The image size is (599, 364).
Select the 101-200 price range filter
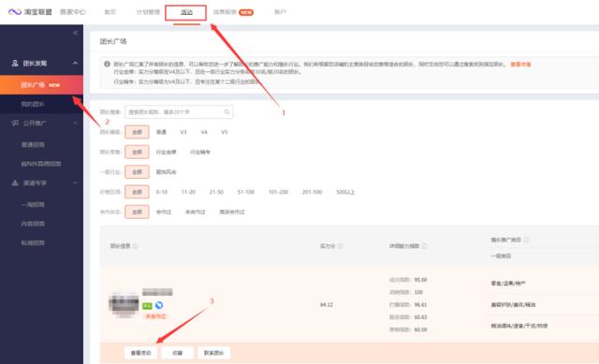[278, 192]
